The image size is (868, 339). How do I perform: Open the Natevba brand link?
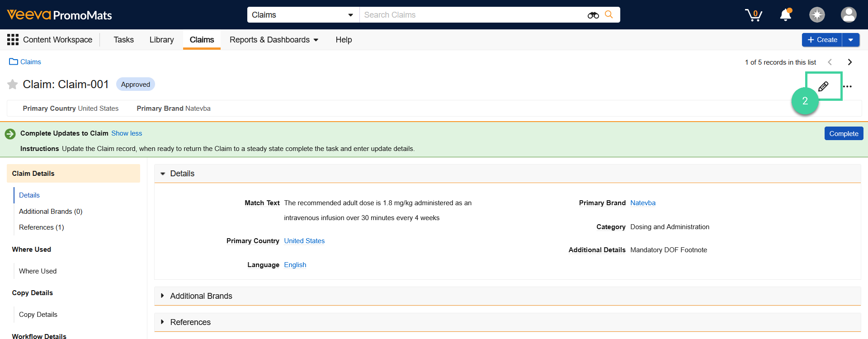coord(643,203)
